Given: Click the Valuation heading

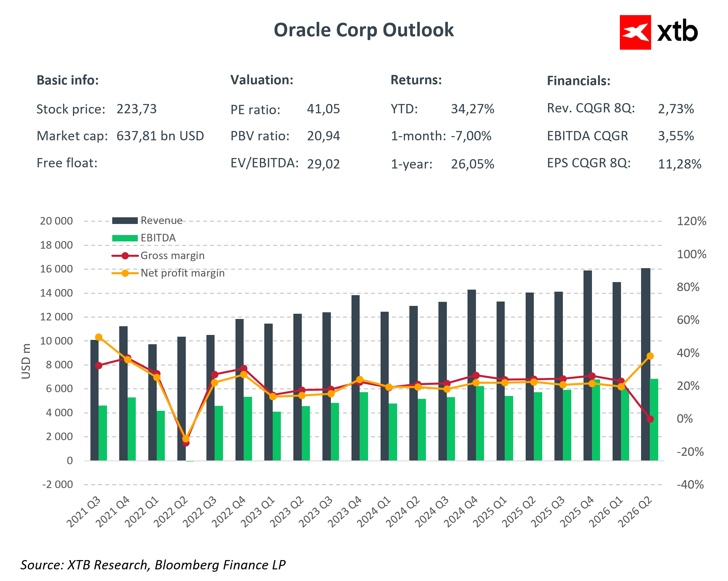Looking at the screenshot, I should pyautogui.click(x=262, y=80).
